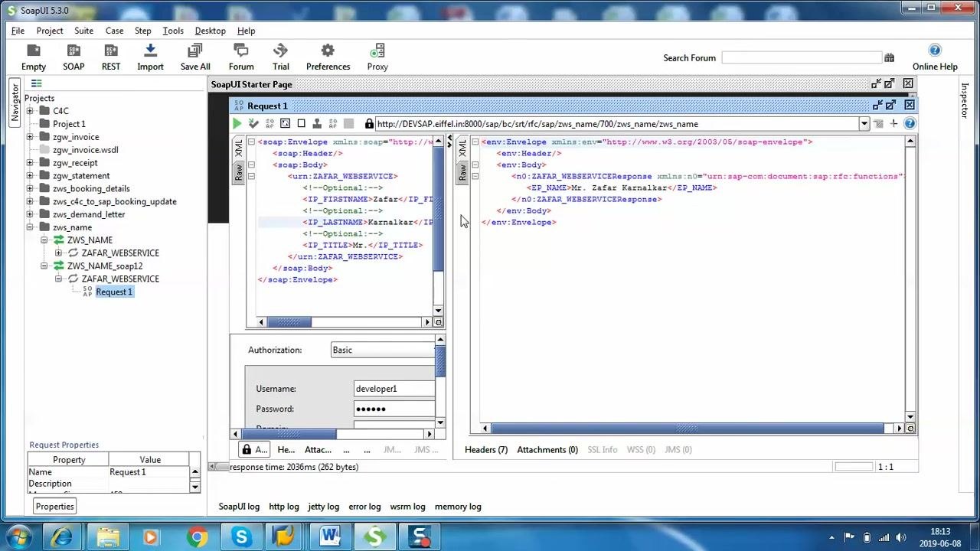The height and width of the screenshot is (551, 980).
Task: Open the error log tab
Action: coord(364,507)
